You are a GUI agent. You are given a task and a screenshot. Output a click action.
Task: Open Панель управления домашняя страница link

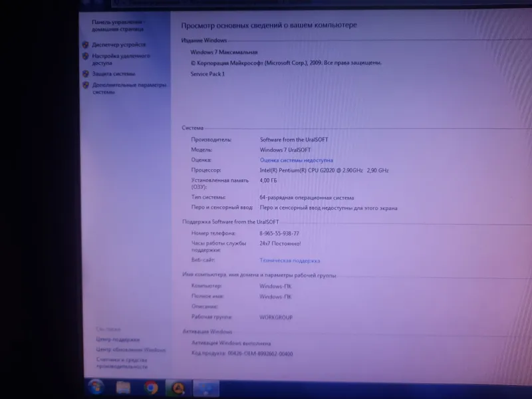[x=118, y=25]
